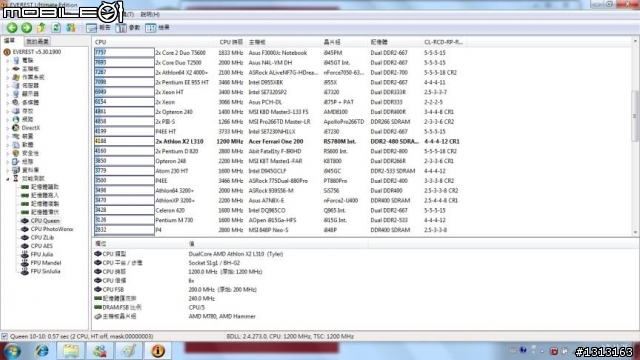Open Windows Explorer folder on taskbar
Viewport: 640px width, 360px height.
71,351
